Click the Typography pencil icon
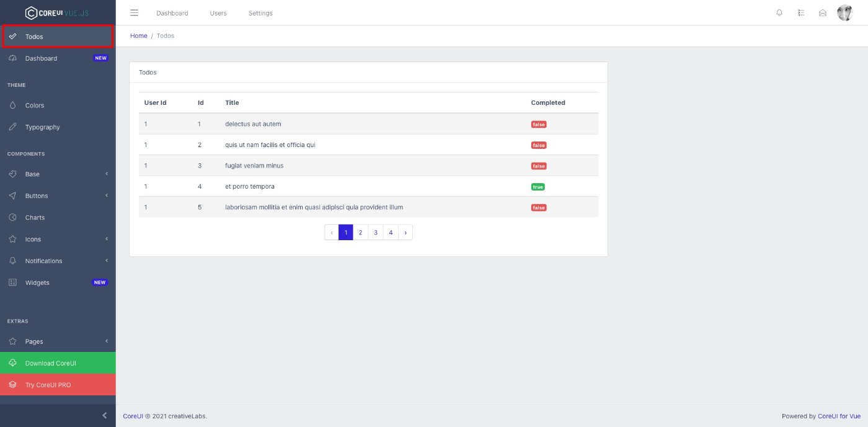Image resolution: width=868 pixels, height=427 pixels. point(13,127)
